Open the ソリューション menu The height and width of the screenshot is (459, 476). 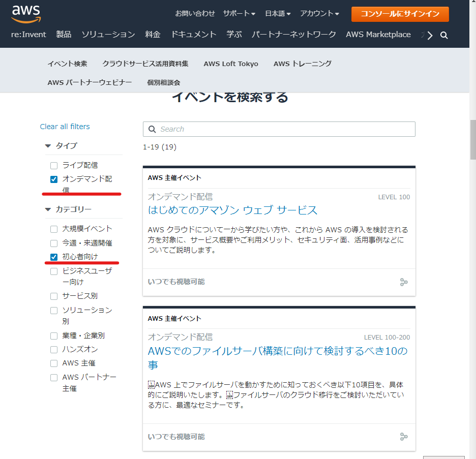[108, 35]
